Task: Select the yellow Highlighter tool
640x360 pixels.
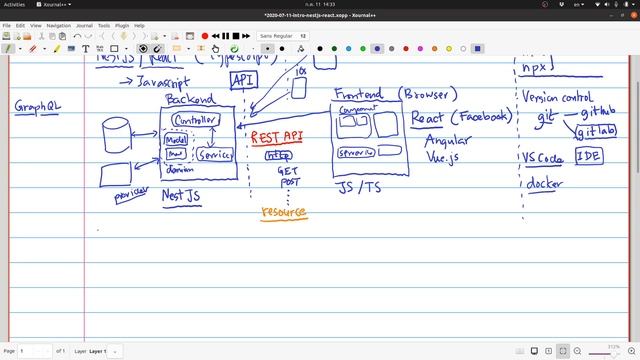Action: tap(57, 49)
